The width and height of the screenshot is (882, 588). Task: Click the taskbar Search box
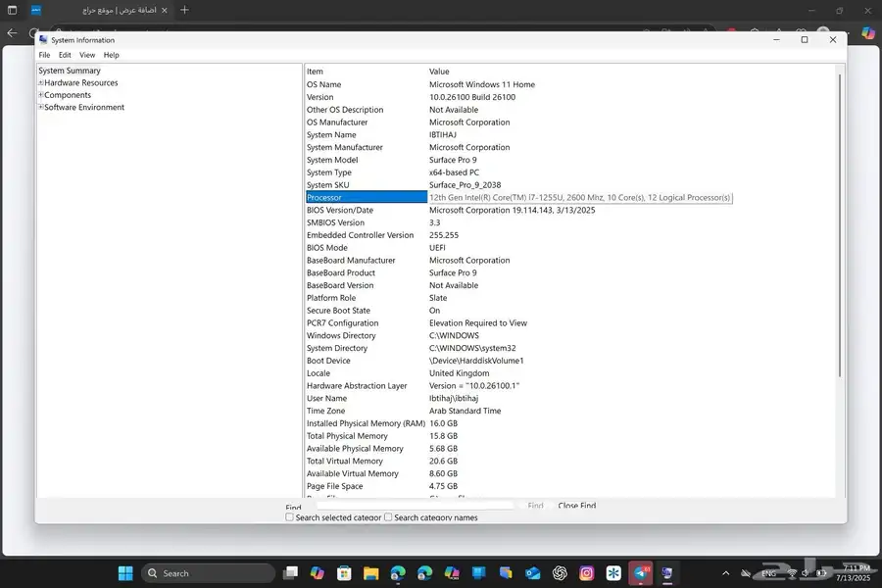tap(208, 573)
